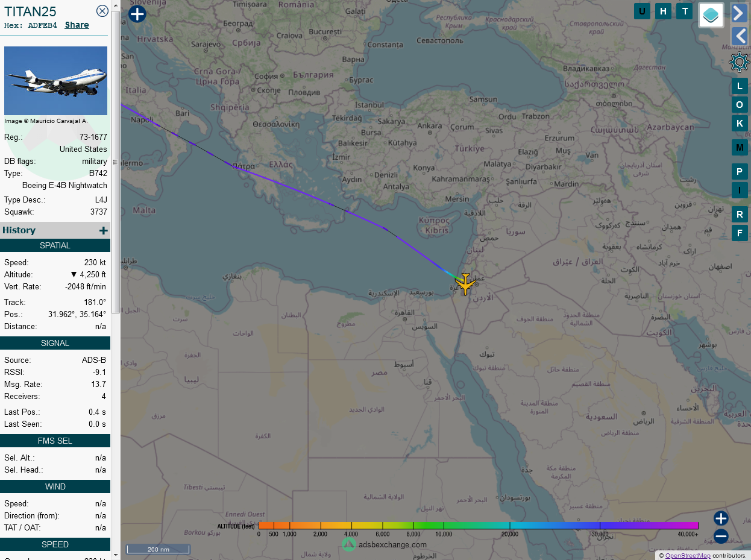Click the Boeing E-4B Nightwatch text
Viewport: 751px width, 560px height.
(x=65, y=186)
